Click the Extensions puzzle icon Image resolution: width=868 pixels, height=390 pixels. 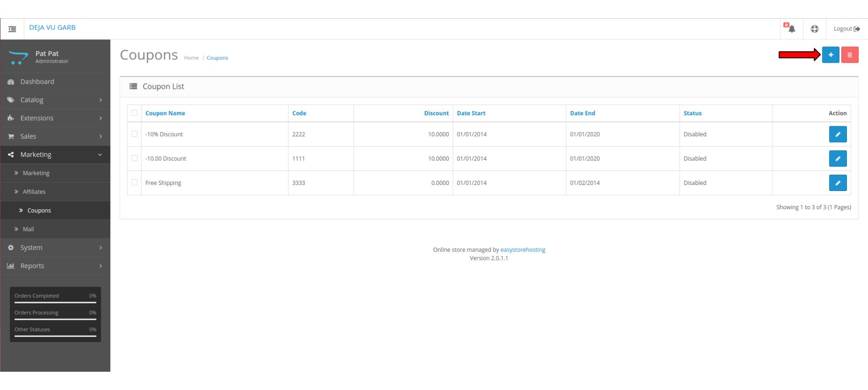click(11, 118)
